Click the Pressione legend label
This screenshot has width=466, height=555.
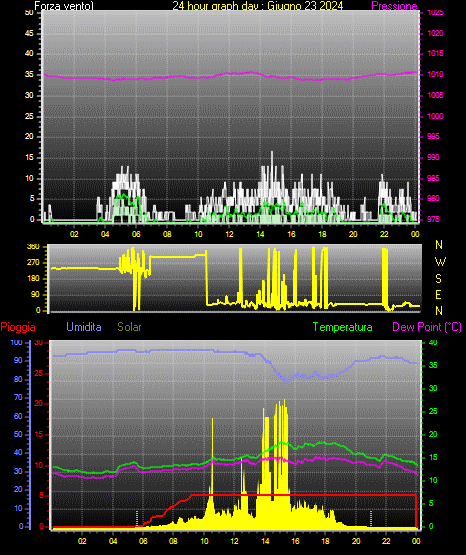coord(394,6)
